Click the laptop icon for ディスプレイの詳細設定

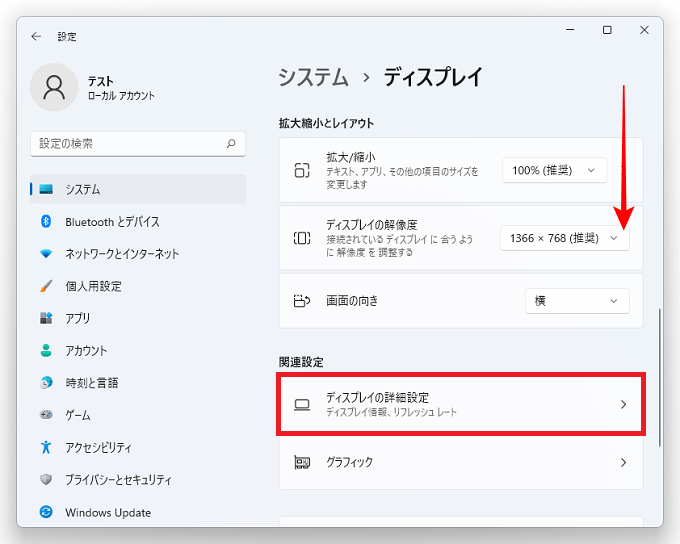pyautogui.click(x=302, y=405)
